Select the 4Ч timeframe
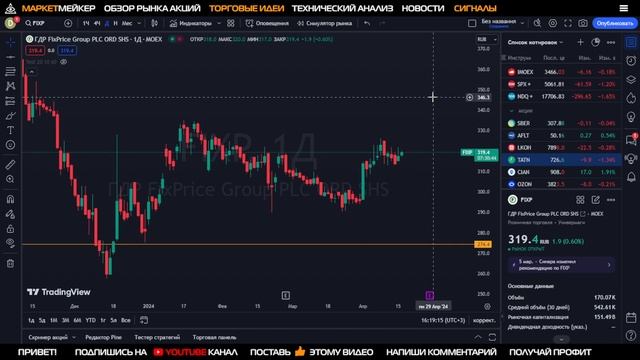 click(97, 23)
